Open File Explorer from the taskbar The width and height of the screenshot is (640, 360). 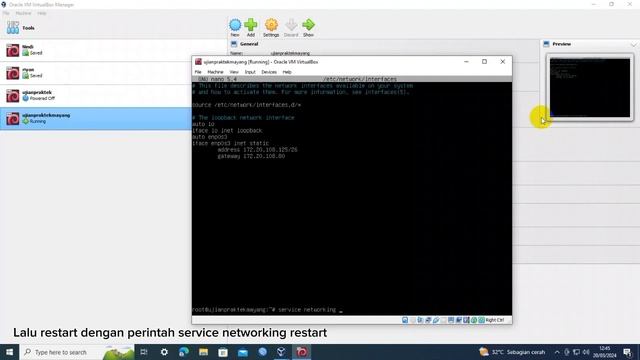tap(203, 352)
